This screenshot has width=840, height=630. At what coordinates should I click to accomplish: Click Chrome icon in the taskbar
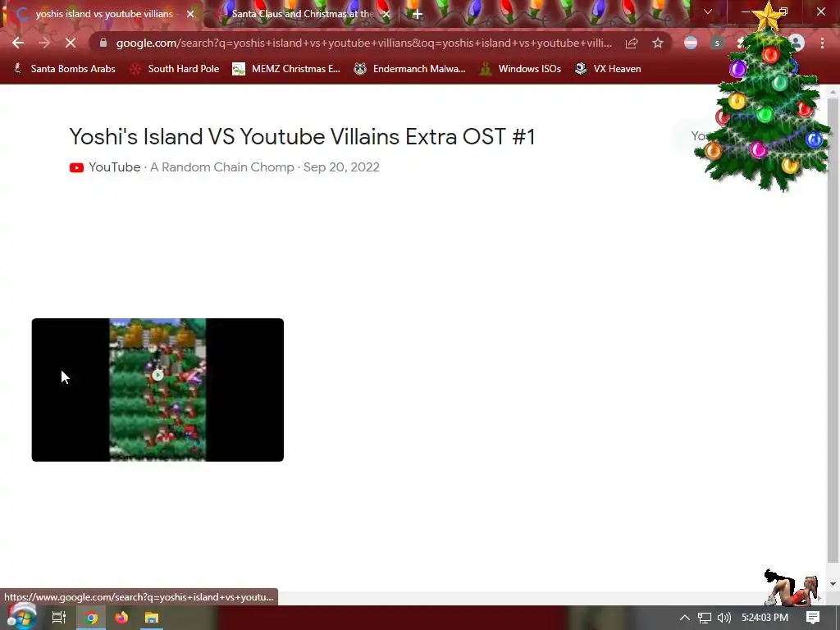pos(92,618)
